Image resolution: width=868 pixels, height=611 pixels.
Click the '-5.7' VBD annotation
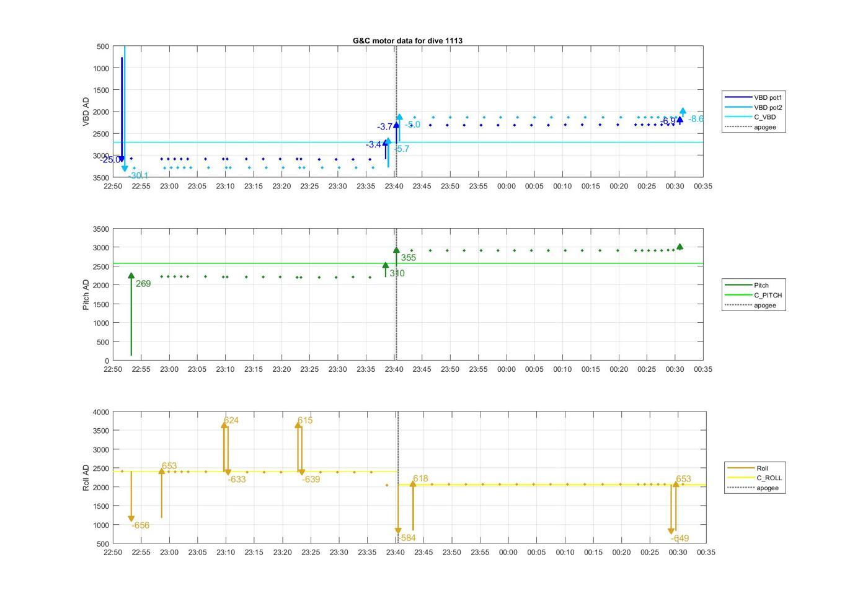(402, 149)
